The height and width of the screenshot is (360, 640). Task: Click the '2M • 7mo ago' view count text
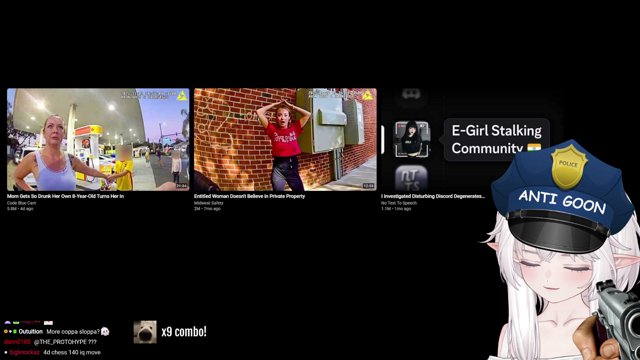(207, 209)
